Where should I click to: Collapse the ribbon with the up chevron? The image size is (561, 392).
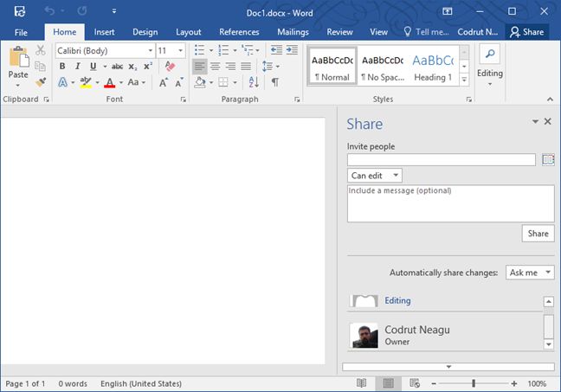[x=550, y=100]
